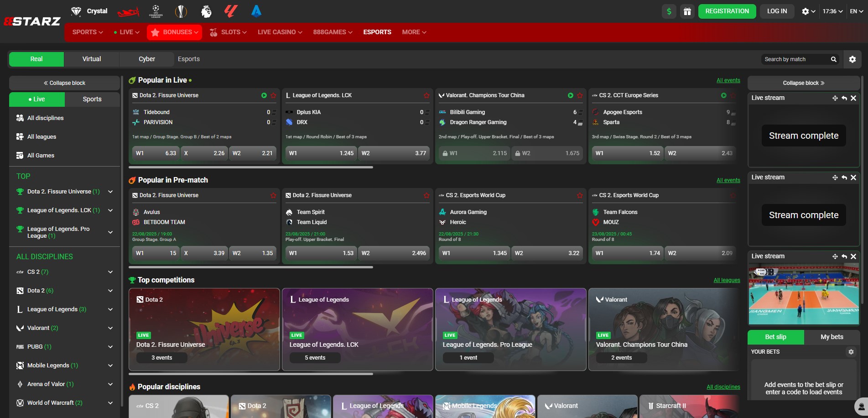Select the Real sports tab
Image resolution: width=868 pixels, height=418 pixels.
pyautogui.click(x=36, y=59)
